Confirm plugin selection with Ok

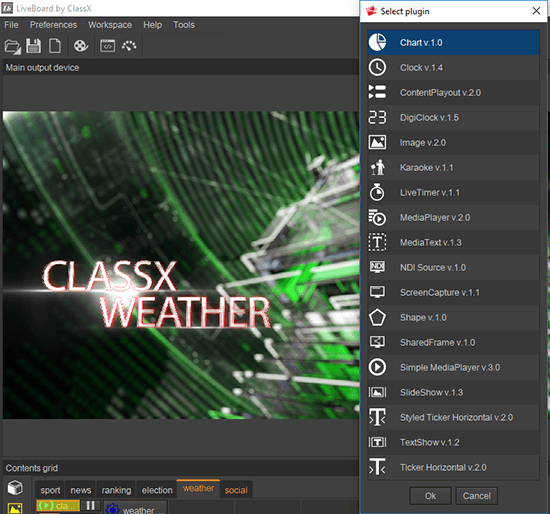(430, 496)
